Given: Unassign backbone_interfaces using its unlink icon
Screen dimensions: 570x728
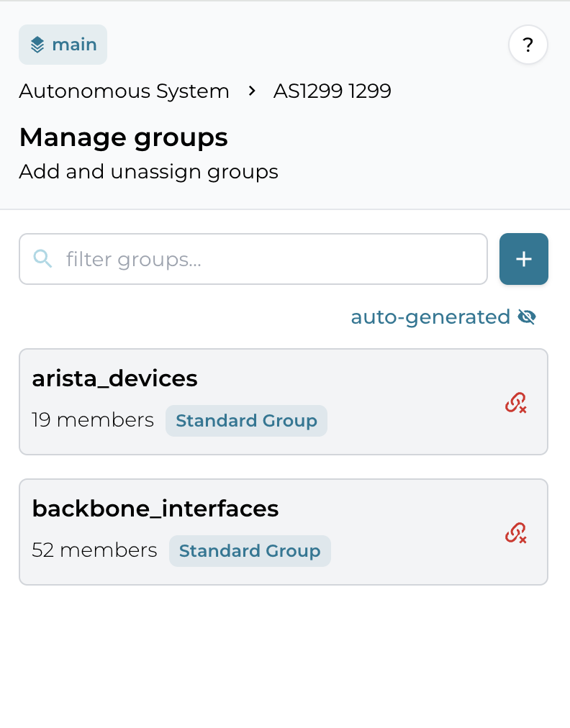Looking at the screenshot, I should click(x=515, y=532).
